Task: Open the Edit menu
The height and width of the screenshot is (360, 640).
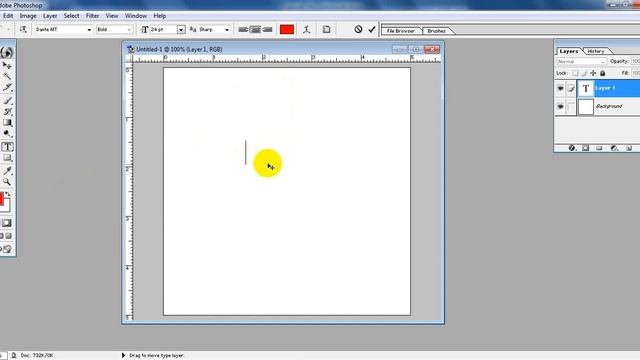Action: 8,16
